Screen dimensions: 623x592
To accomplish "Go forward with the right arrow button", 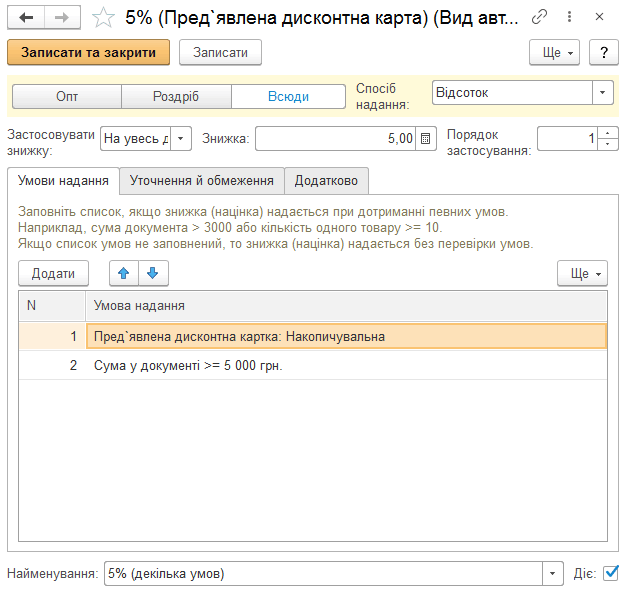I will [62, 17].
